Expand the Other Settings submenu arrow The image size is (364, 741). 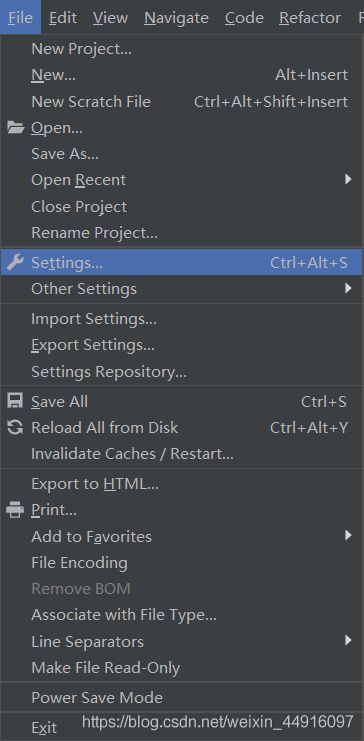coord(348,288)
